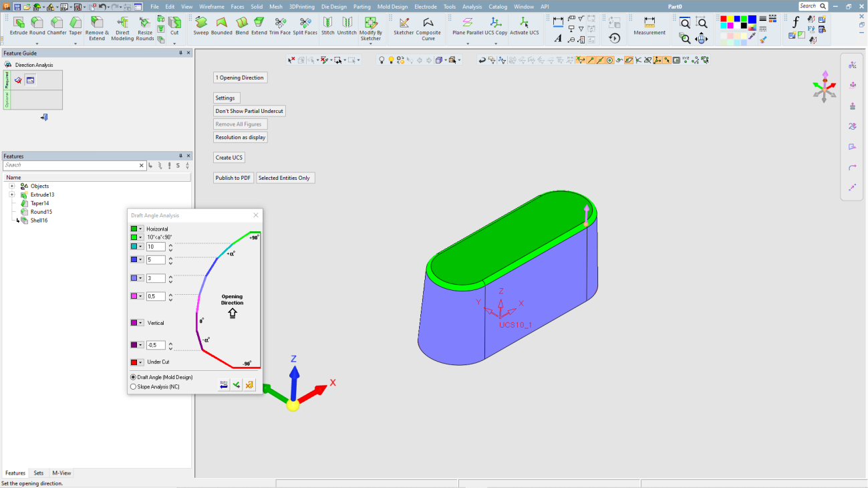This screenshot has width=868, height=488.
Task: Click the Publish to PDF button
Action: click(x=233, y=178)
